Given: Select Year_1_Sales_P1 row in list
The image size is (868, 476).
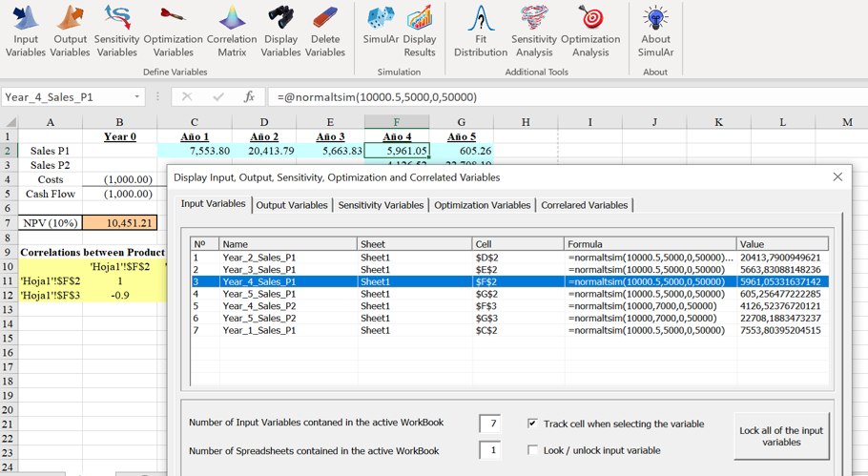Looking at the screenshot, I should (x=510, y=330).
